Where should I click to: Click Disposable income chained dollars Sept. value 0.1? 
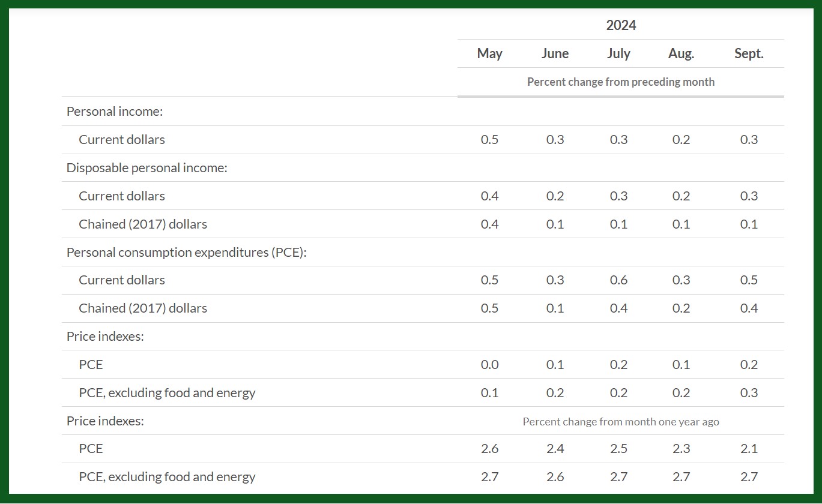click(x=749, y=224)
